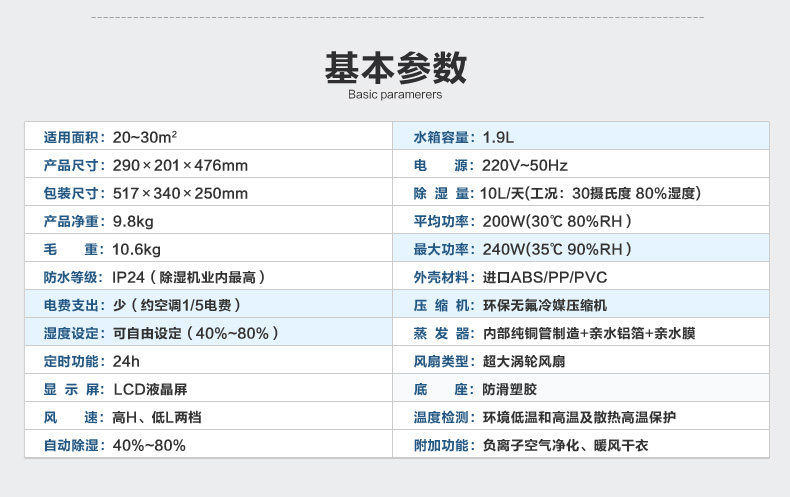This screenshot has height=497, width=790.
Task: Click the 压缩机 环保无氟冷媒压缩机 cell
Action: pyautogui.click(x=580, y=305)
